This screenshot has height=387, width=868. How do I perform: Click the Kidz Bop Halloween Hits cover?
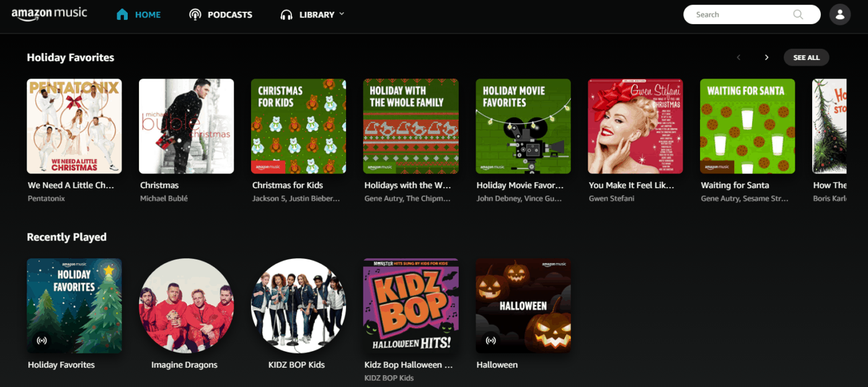410,306
